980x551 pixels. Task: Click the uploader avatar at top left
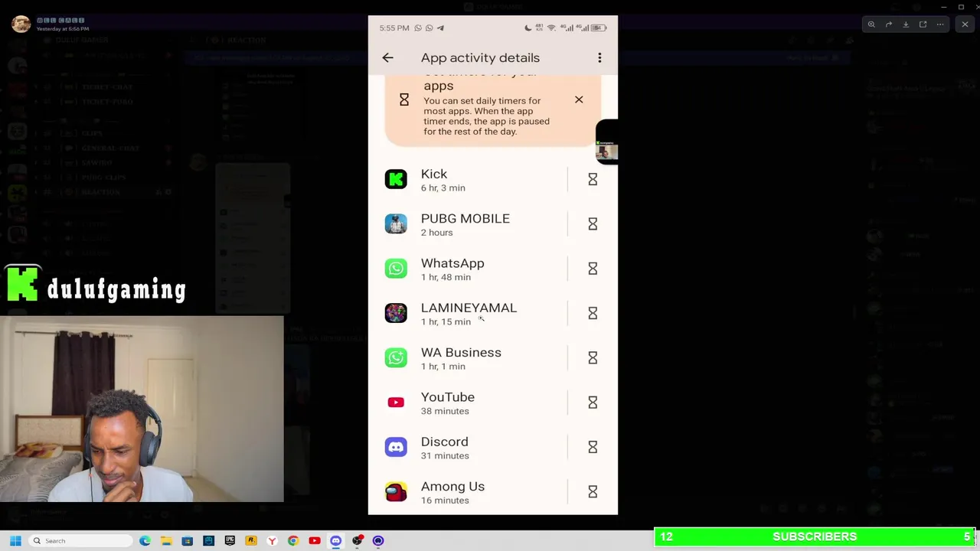click(21, 24)
